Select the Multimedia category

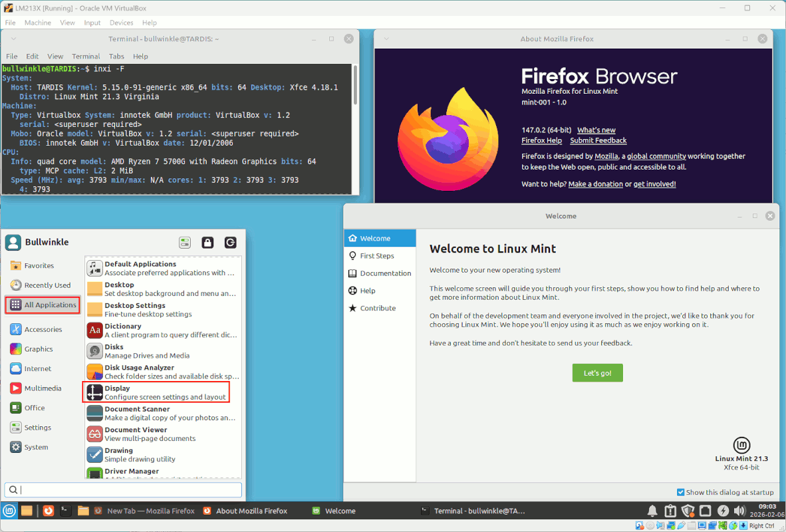coord(43,388)
